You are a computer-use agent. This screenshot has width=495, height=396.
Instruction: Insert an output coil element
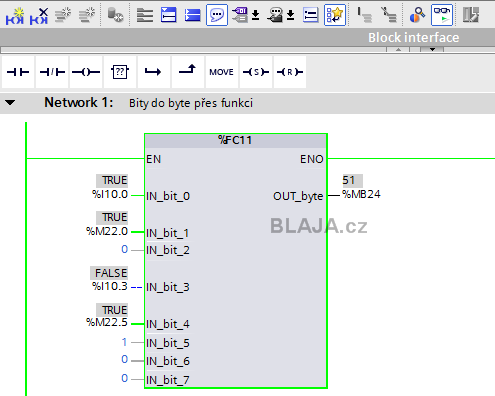click(x=86, y=72)
